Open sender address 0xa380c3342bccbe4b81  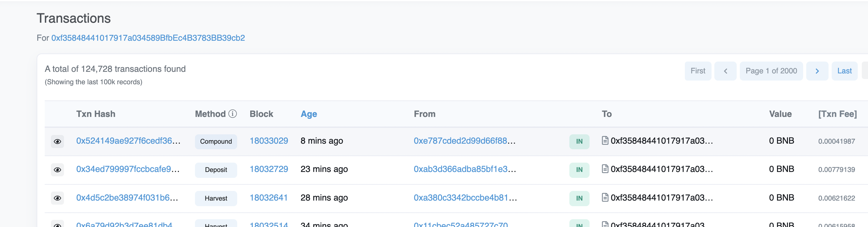465,198
